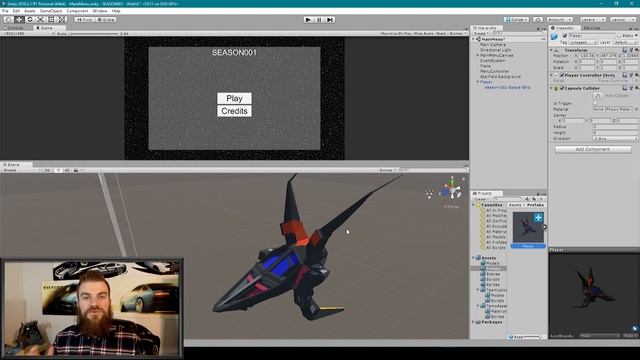Open the Window menu
This screenshot has height=360, width=640.
pyautogui.click(x=100, y=11)
